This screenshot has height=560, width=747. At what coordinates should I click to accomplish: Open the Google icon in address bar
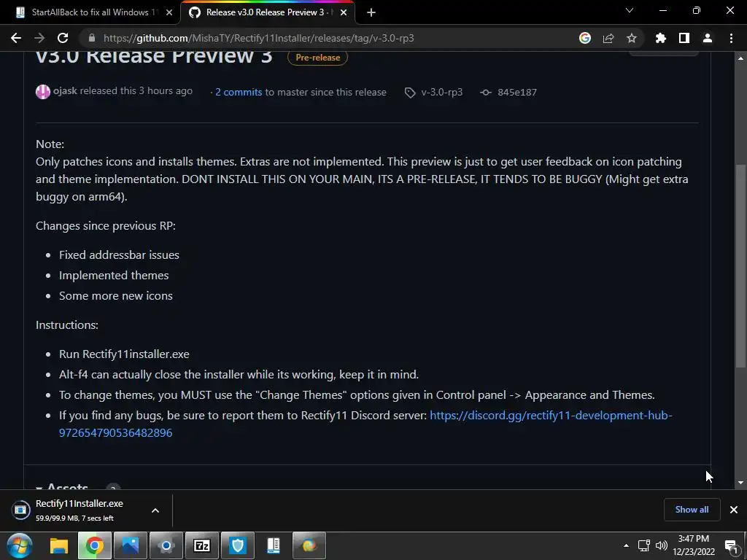coord(585,38)
